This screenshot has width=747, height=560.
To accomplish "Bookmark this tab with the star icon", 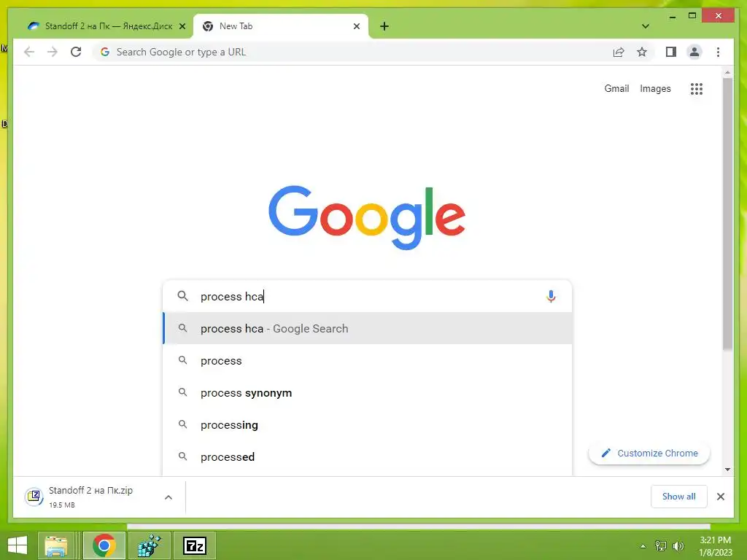I will pos(642,52).
